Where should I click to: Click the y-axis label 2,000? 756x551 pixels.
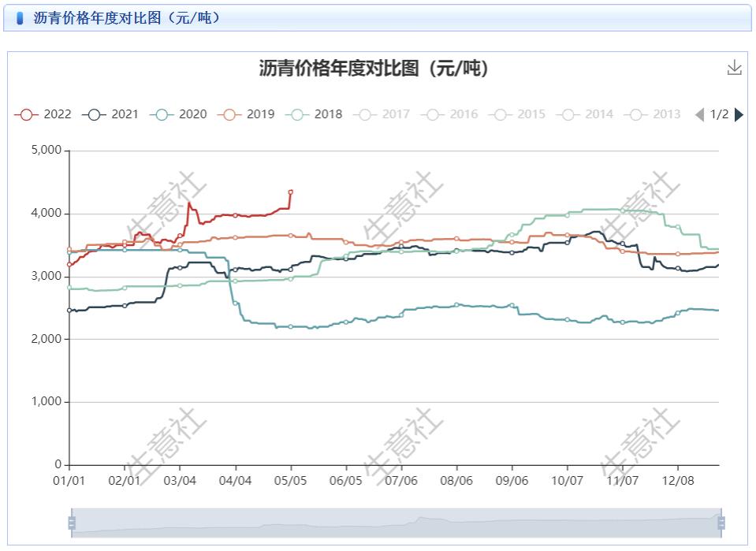point(47,339)
